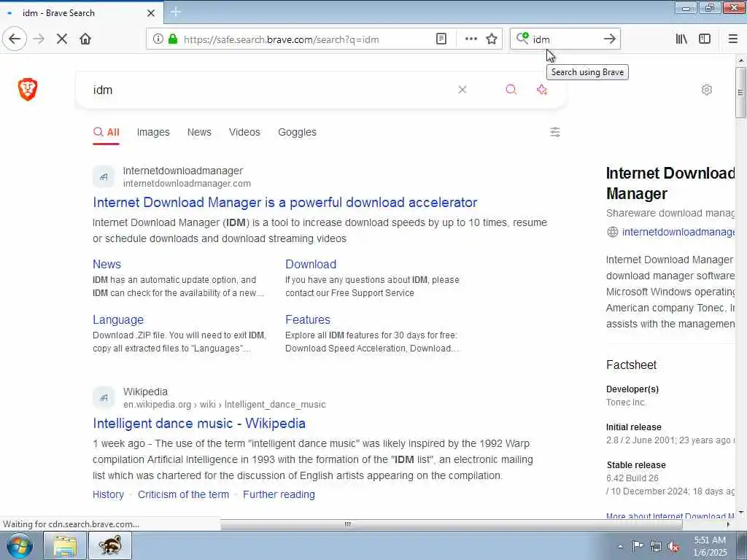The width and height of the screenshot is (747, 560).
Task: Open search filters sliders icon
Action: click(555, 132)
